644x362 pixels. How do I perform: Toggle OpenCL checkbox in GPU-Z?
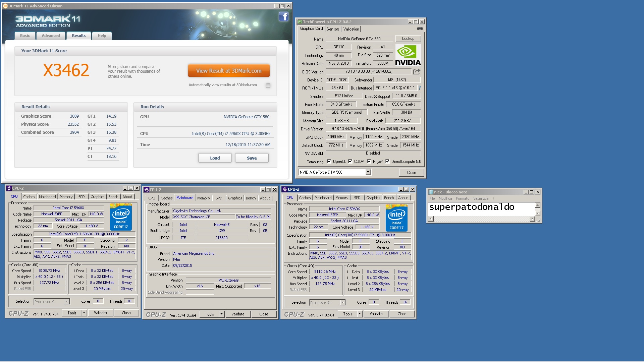click(329, 161)
